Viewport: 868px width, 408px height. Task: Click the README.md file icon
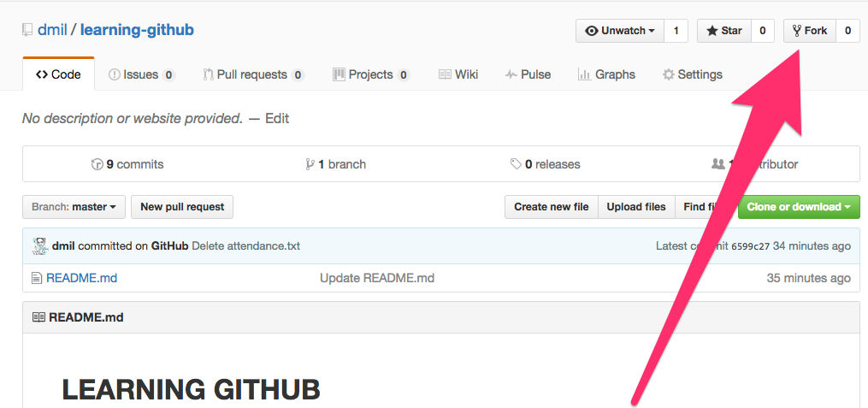pos(37,278)
